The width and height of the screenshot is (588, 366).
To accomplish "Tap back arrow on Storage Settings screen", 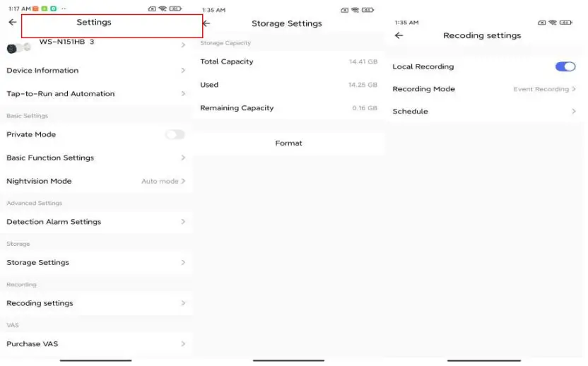I will pyautogui.click(x=206, y=23).
